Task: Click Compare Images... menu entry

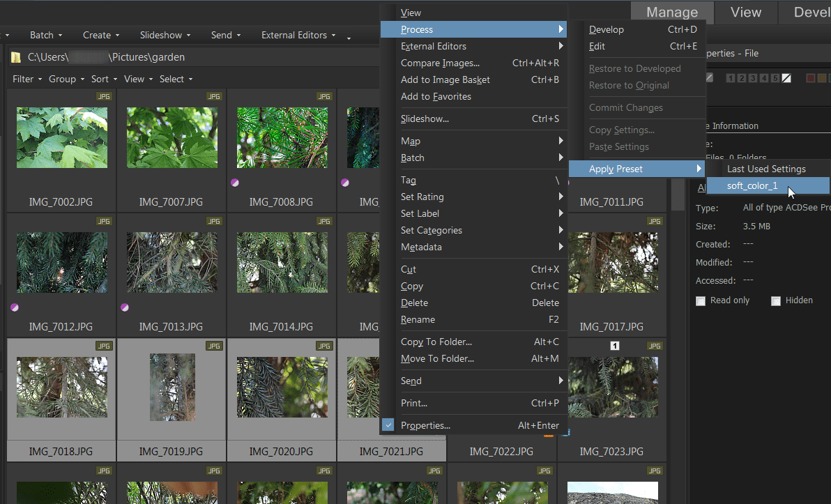Action: click(x=474, y=63)
